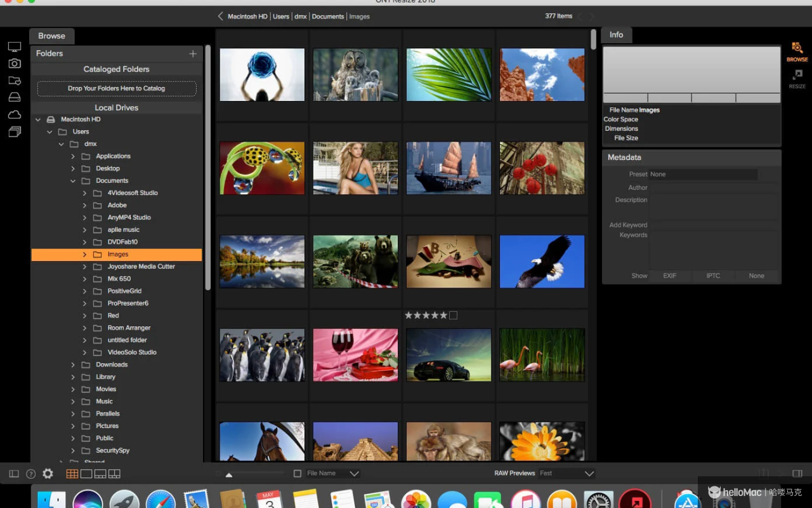Expand the Pictures folder node
The width and height of the screenshot is (812, 508).
73,426
